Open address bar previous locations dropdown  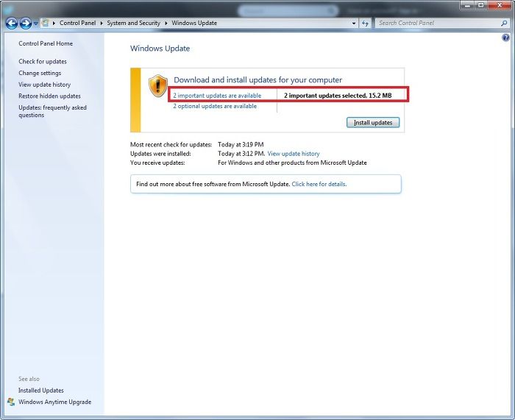pyautogui.click(x=354, y=24)
